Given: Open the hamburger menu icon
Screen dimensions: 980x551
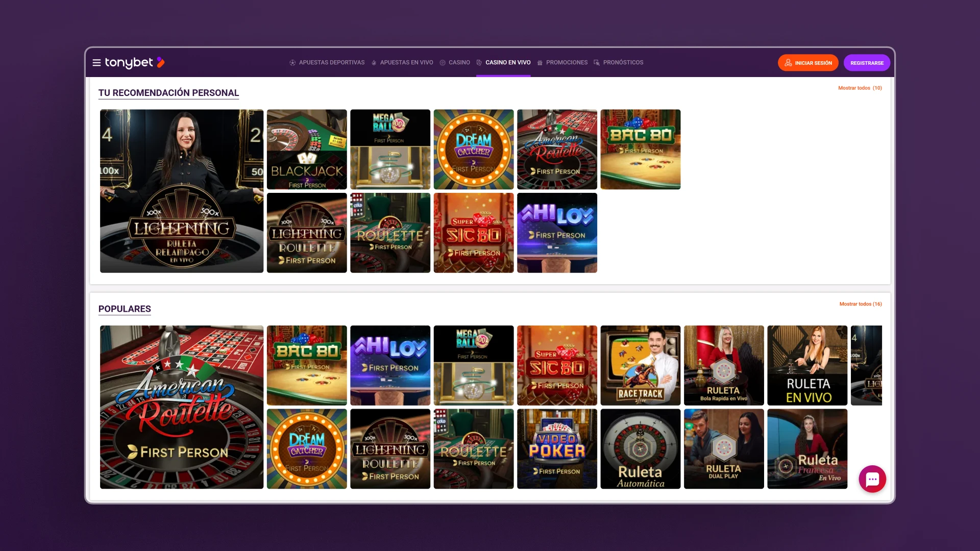Looking at the screenshot, I should pos(96,63).
